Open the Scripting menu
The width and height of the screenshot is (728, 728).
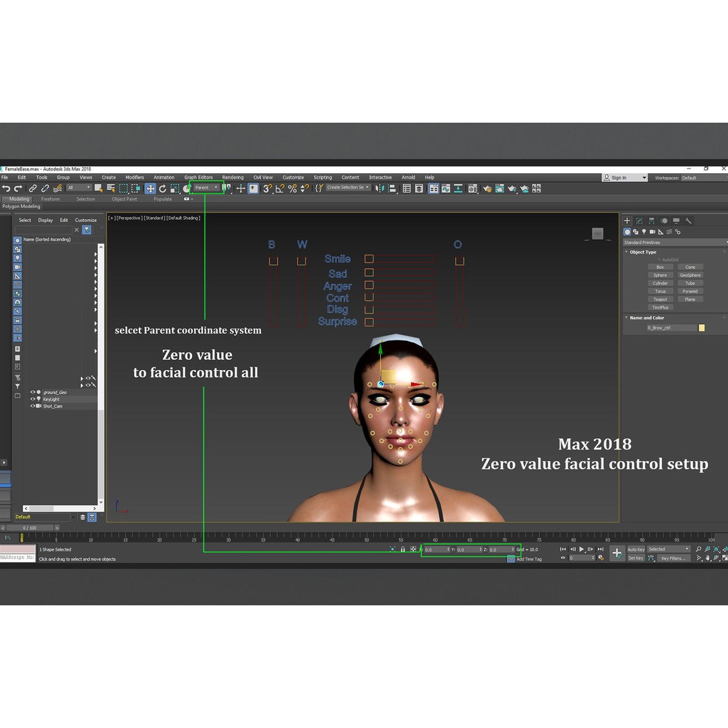(x=323, y=177)
